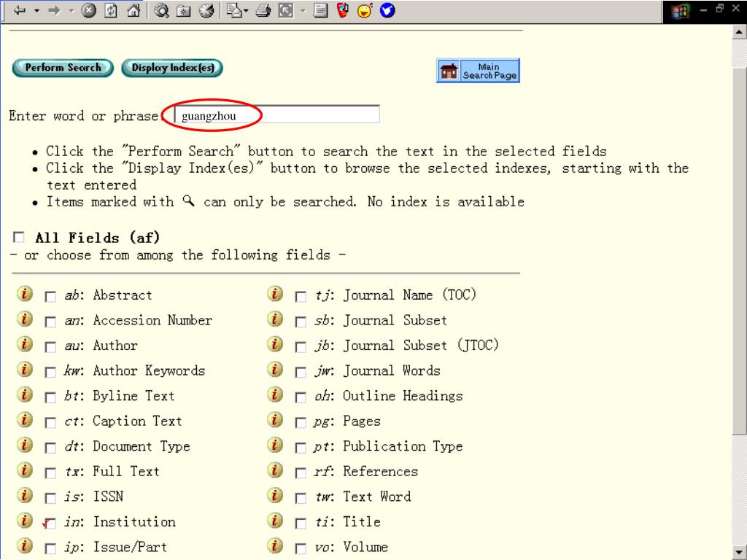747x560 pixels.
Task: Refresh the page using the toolbar icon
Action: 111,10
